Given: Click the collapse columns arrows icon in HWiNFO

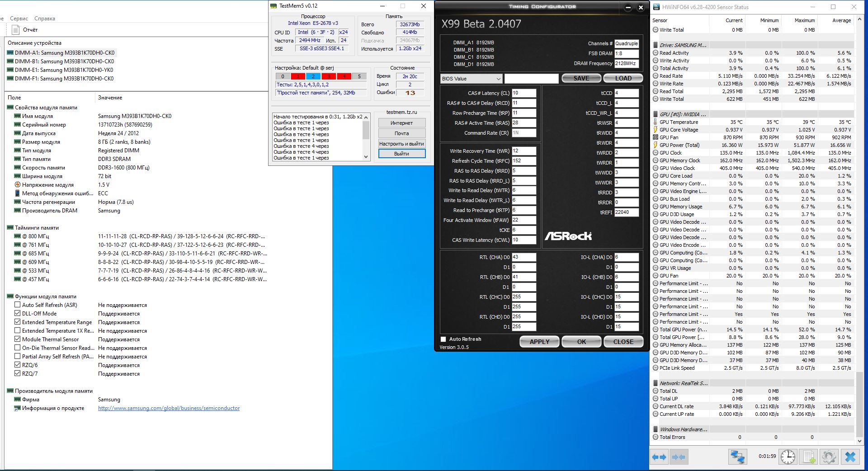Looking at the screenshot, I should (679, 457).
